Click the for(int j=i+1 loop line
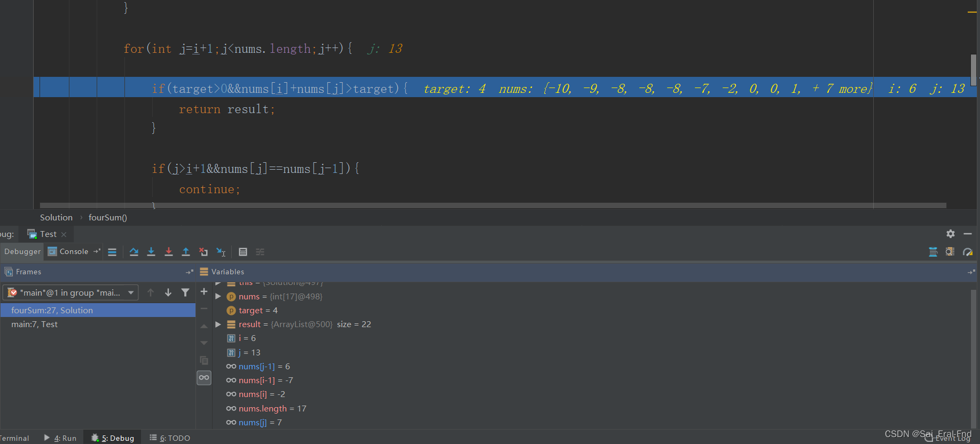Image resolution: width=980 pixels, height=444 pixels. coord(238,49)
